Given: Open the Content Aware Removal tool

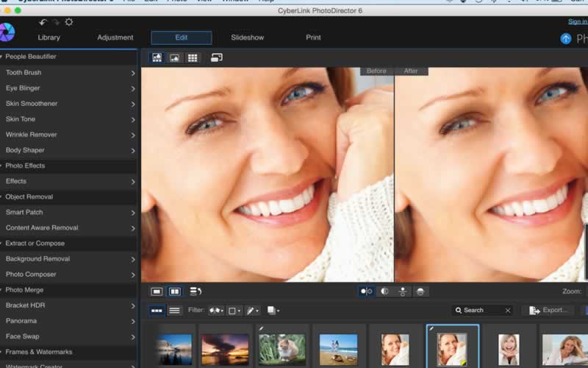Looking at the screenshot, I should tap(42, 228).
